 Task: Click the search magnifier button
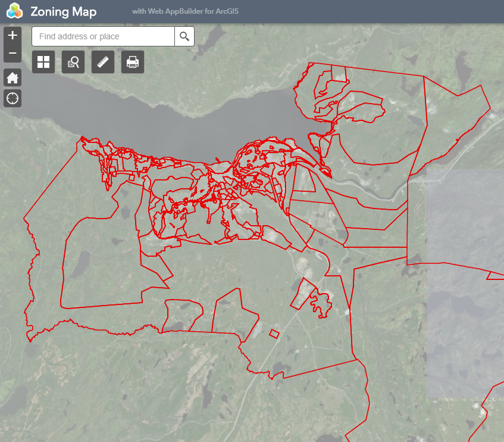click(x=184, y=36)
